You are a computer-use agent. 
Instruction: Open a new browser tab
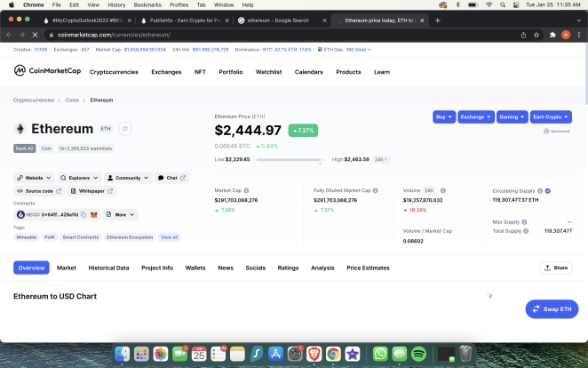(438, 20)
